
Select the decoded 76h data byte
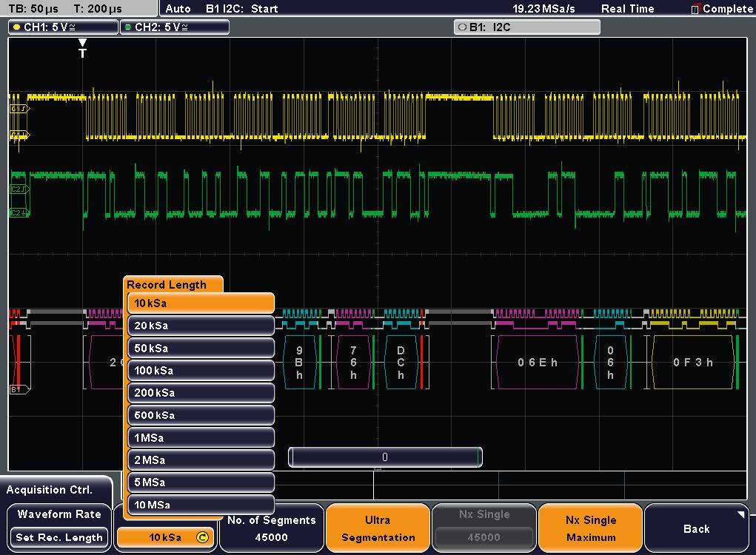pos(353,363)
